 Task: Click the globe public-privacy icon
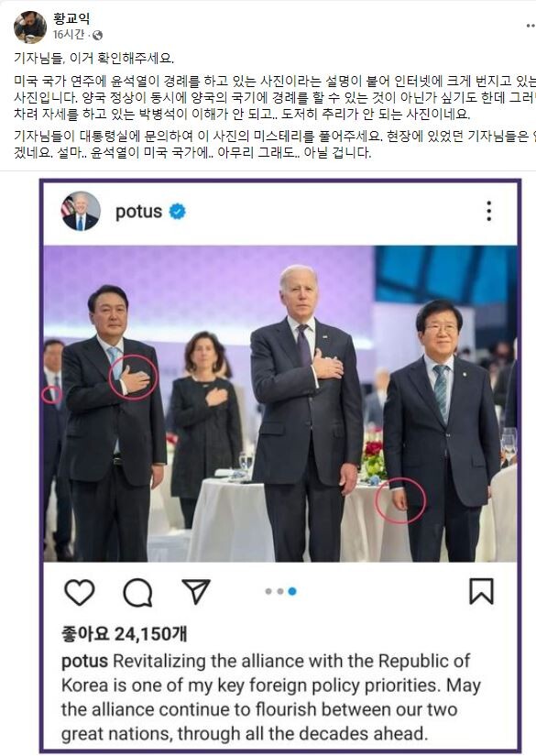pos(97,35)
